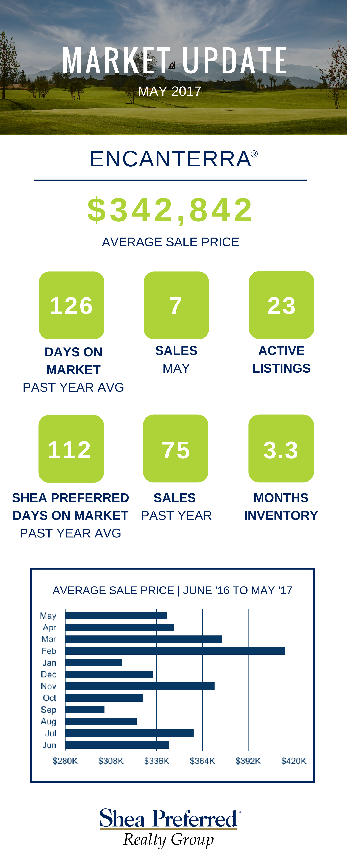This screenshot has width=347, height=868.
Task: Click the green 126 days on market tile
Action: (71, 305)
